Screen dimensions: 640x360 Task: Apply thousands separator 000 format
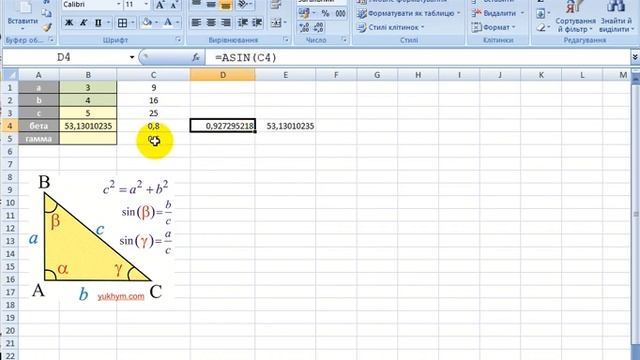340,13
